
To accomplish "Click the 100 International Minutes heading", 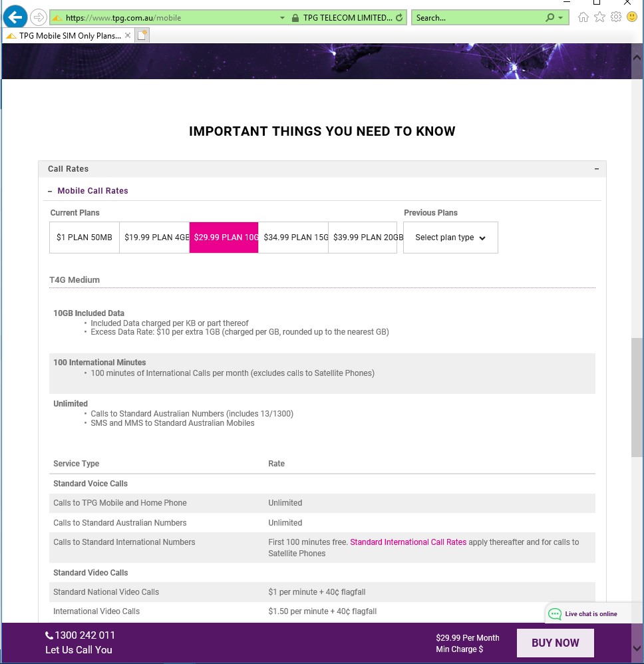I will 100,363.
